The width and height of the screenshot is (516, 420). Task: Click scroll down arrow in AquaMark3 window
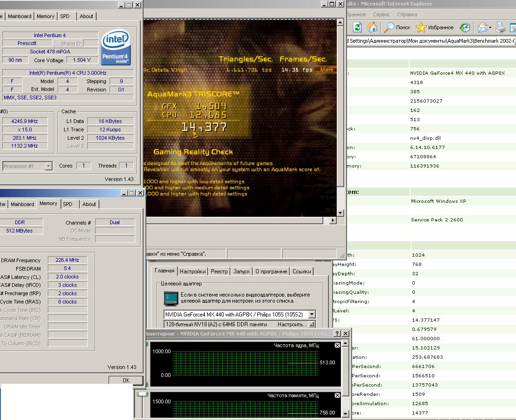tap(340, 213)
